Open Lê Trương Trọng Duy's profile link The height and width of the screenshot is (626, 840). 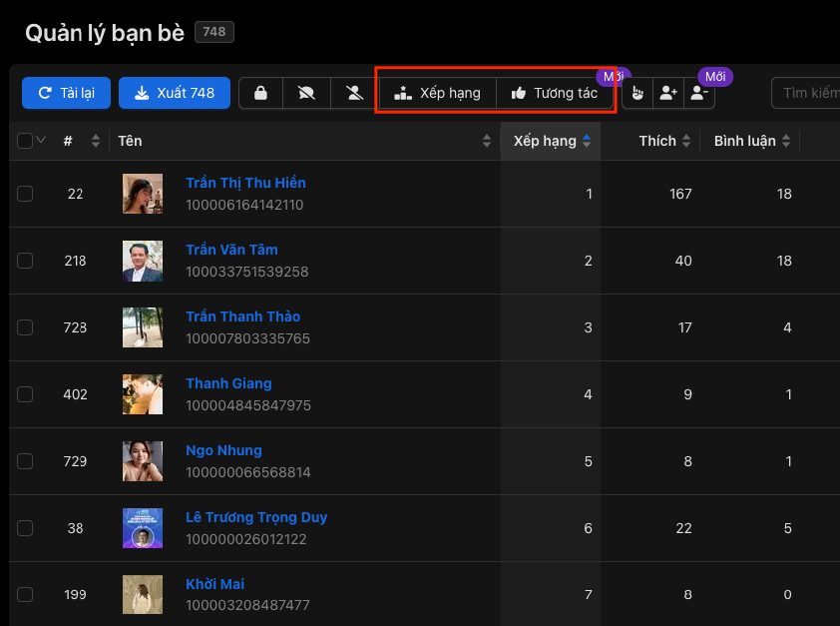(256, 517)
